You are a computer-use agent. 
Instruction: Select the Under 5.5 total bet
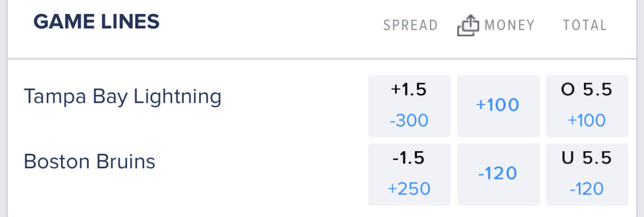pyautogui.click(x=587, y=174)
